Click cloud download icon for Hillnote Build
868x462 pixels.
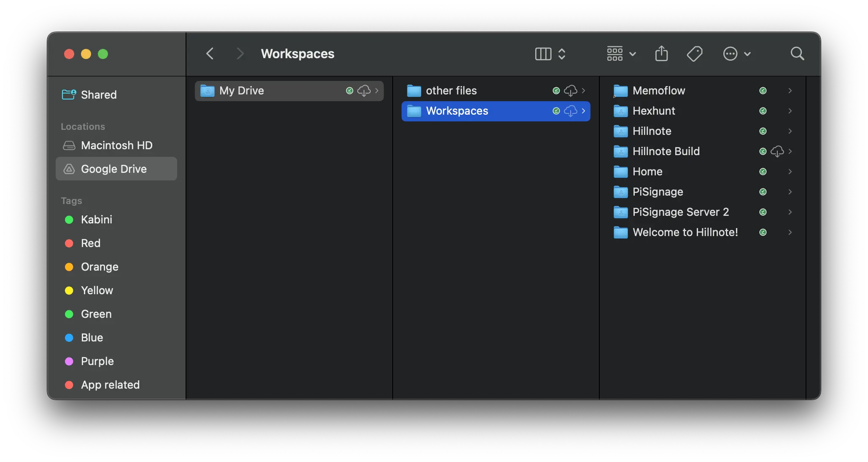(x=777, y=151)
